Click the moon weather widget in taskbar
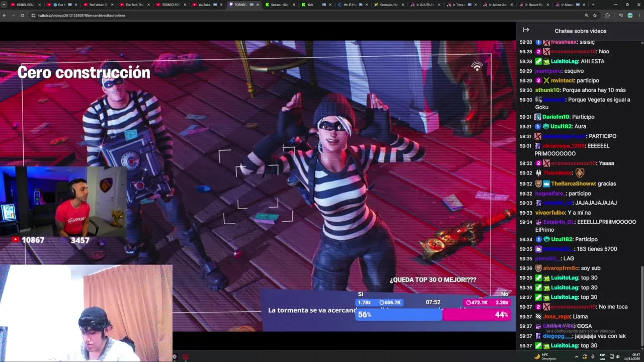Image resolution: width=644 pixels, height=362 pixels. [545, 356]
